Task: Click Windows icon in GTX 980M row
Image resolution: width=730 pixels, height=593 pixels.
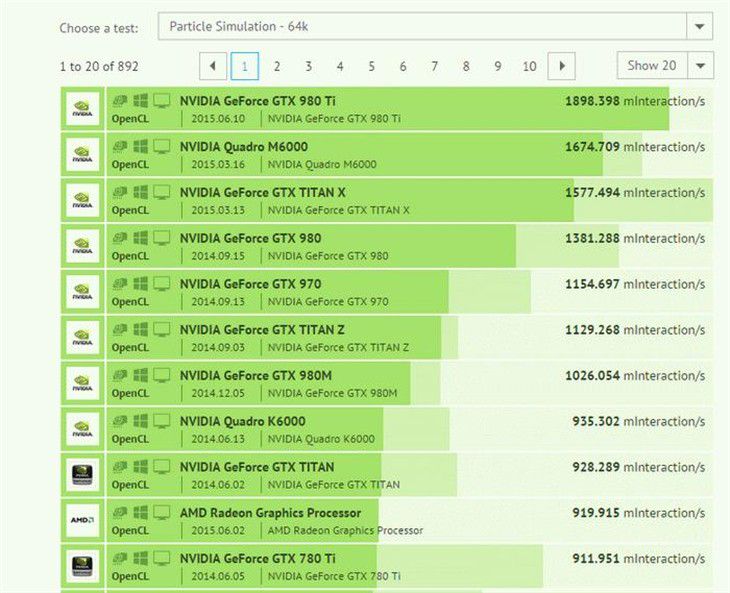Action: pyautogui.click(x=140, y=375)
